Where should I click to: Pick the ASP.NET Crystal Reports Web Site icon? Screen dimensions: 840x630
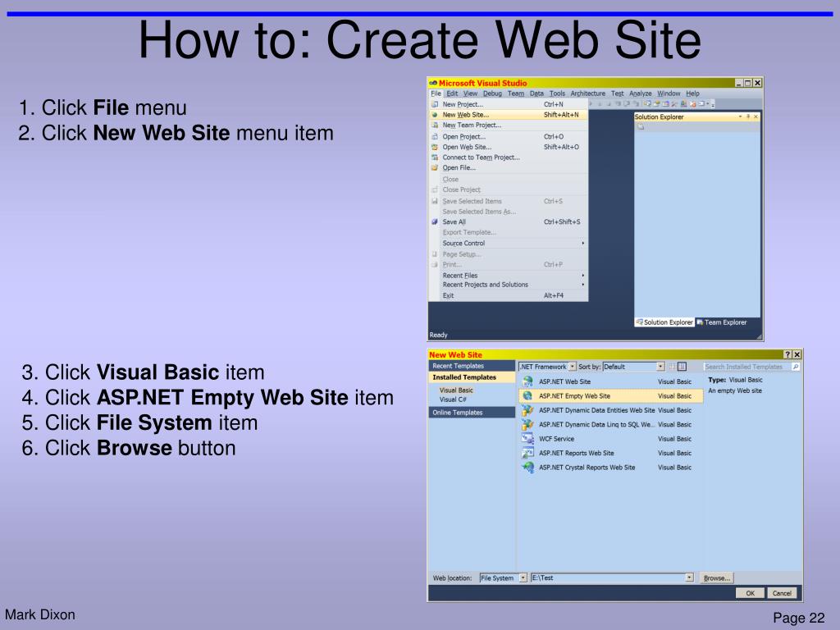pos(527,467)
